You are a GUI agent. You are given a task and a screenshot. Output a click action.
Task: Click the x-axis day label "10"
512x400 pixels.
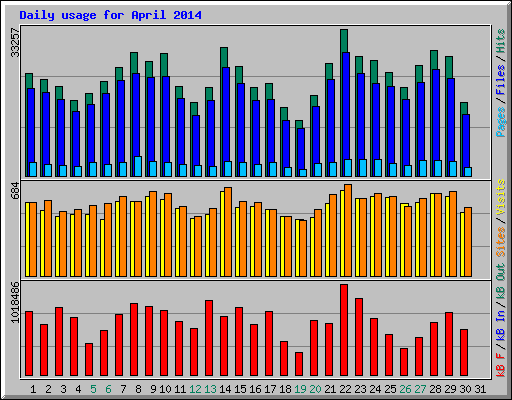click(x=165, y=389)
